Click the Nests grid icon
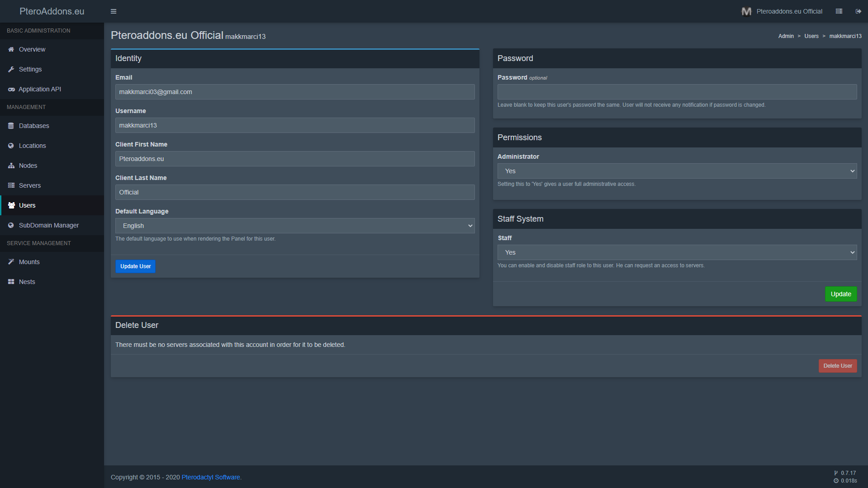The width and height of the screenshot is (868, 488). (11, 282)
